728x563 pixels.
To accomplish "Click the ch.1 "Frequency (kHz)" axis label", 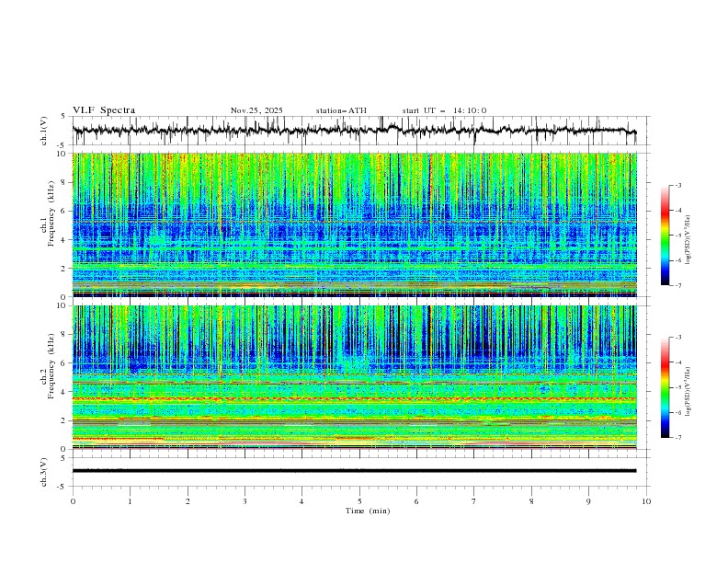I will click(51, 212).
